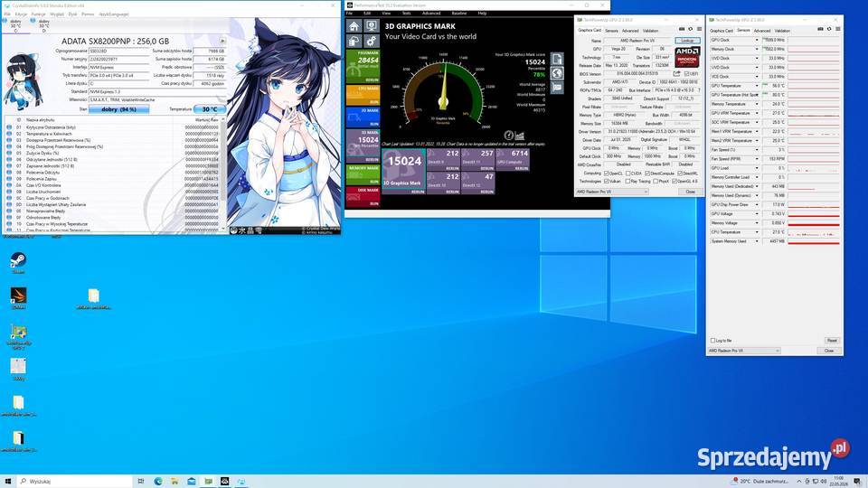Viewport: 868px width, 488px height.
Task: Open the Tests menu in PerformanceTest
Action: [x=406, y=13]
